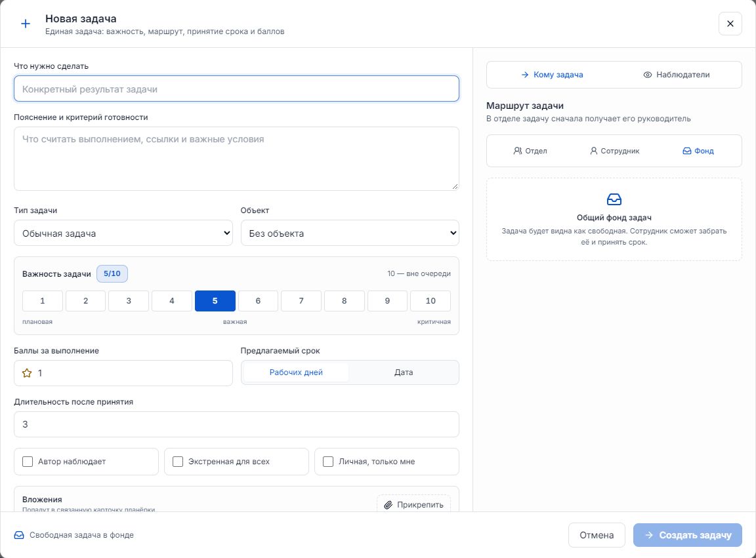
Task: Enable the Экстренная для всех checkbox
Action: [178, 462]
